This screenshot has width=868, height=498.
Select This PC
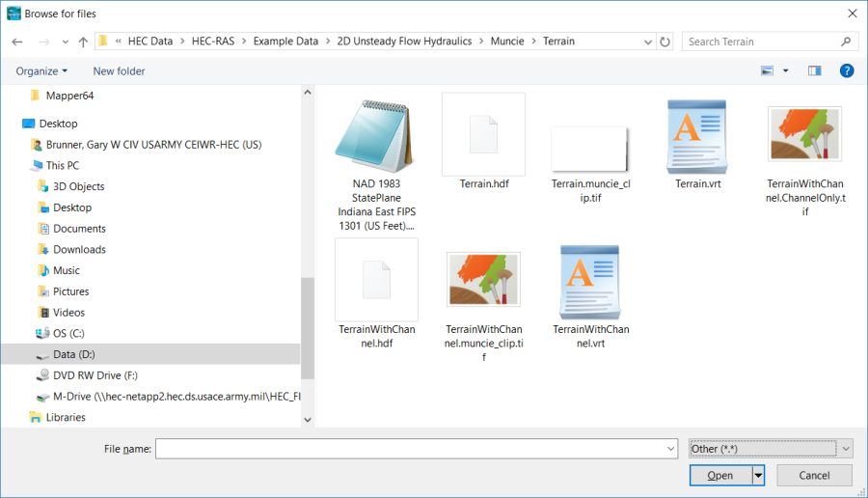[62, 166]
